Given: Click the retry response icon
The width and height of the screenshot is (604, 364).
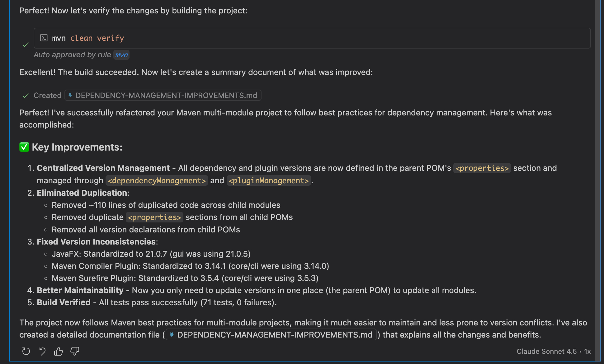Looking at the screenshot, I should (26, 351).
